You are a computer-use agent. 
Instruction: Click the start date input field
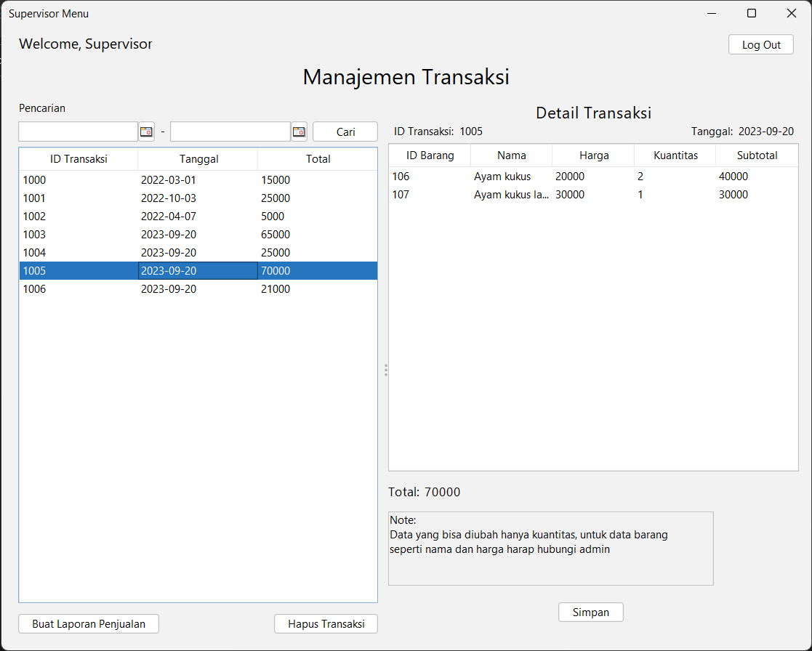(79, 132)
